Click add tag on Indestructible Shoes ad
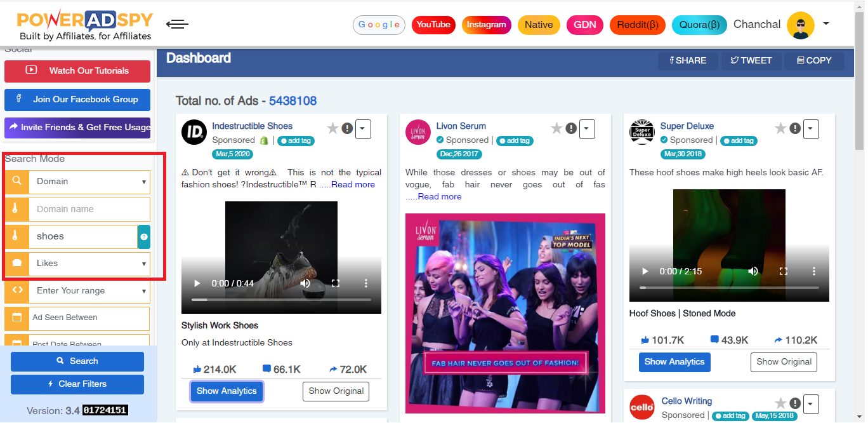 296,141
